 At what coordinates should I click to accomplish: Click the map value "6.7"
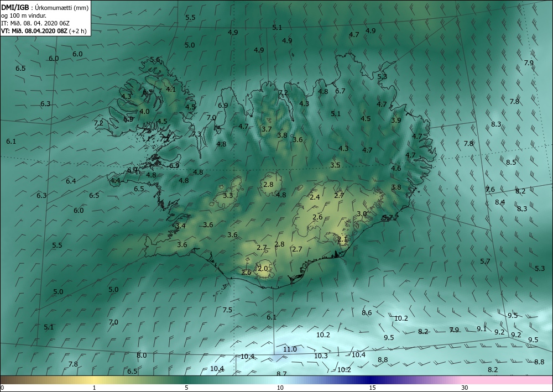point(340,91)
